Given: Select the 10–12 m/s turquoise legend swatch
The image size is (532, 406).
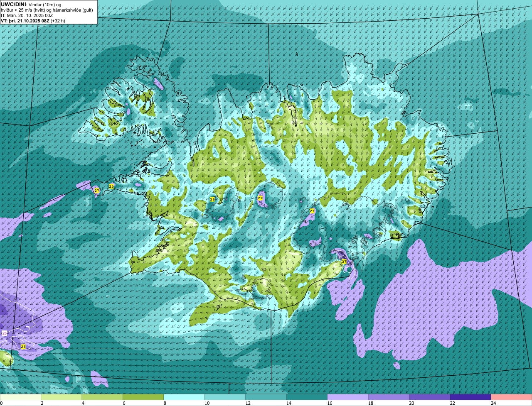Looking at the screenshot, I should [x=225, y=397].
